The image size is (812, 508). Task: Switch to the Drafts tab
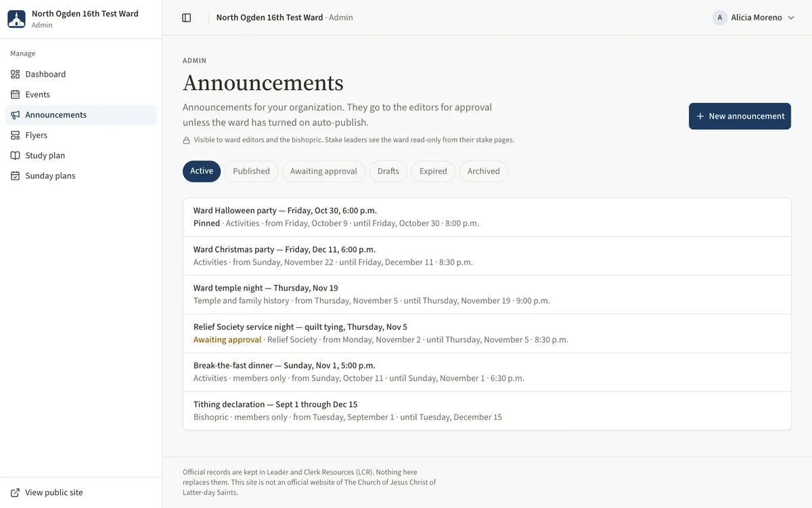388,171
